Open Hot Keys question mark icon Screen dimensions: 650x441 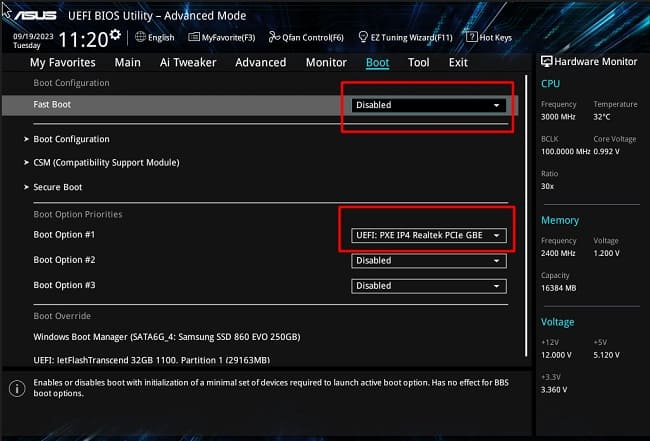pos(472,37)
